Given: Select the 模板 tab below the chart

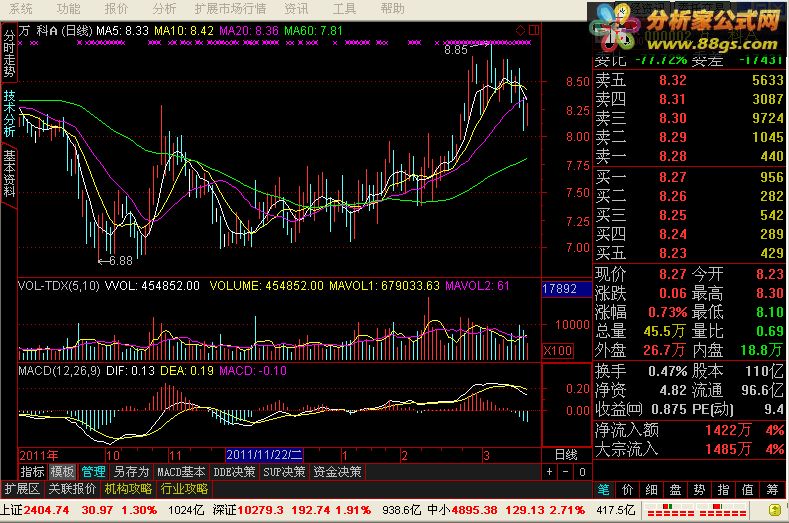Looking at the screenshot, I should click(x=62, y=472).
